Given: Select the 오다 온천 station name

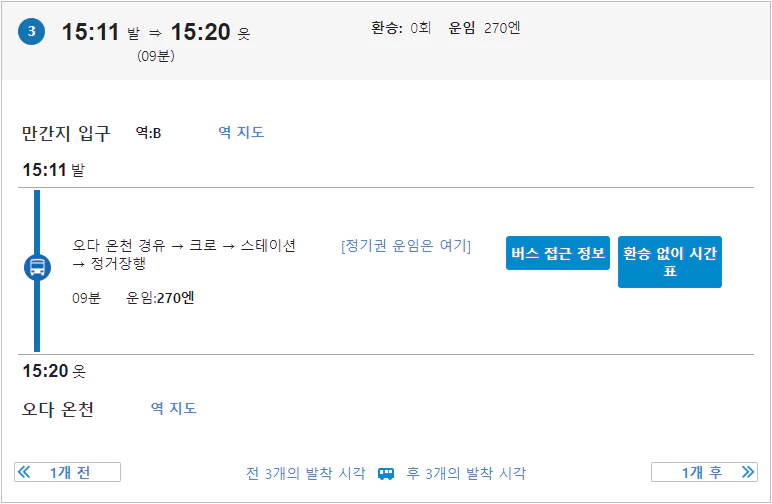Looking at the screenshot, I should click(58, 409).
